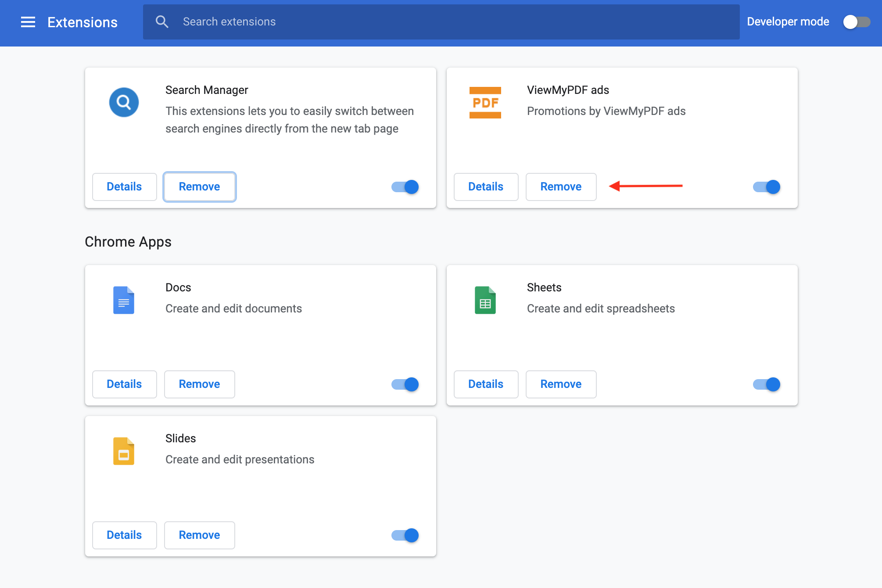The height and width of the screenshot is (588, 882).
Task: Switch off the Sheets app toggle
Action: [767, 384]
